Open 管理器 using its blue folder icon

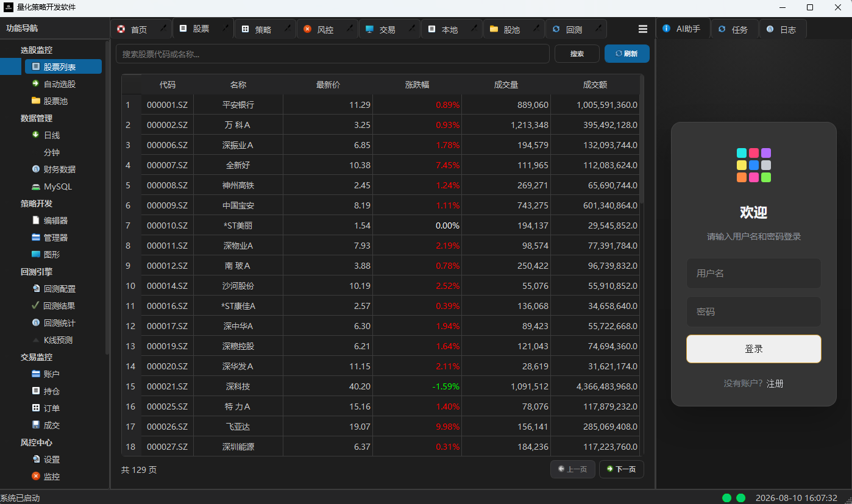pos(36,238)
